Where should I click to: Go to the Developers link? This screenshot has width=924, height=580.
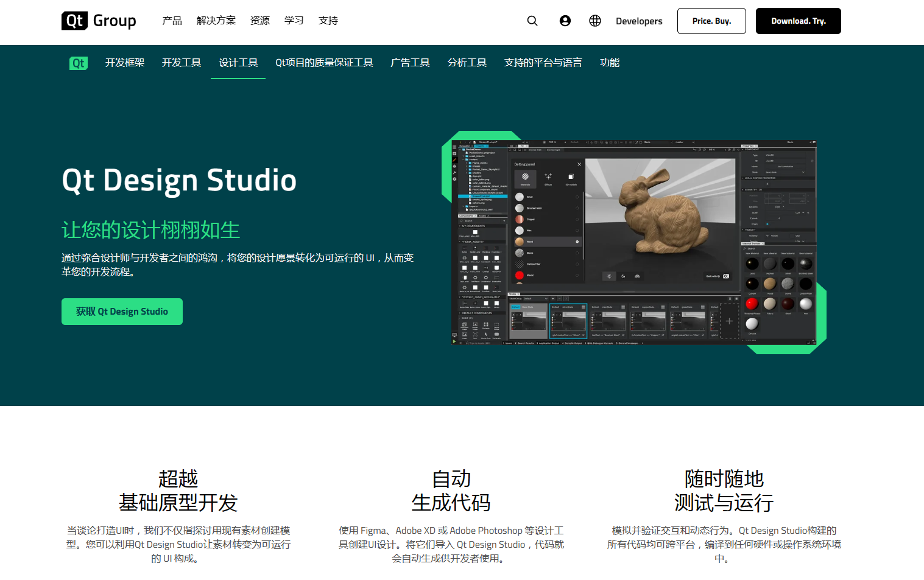(x=639, y=21)
